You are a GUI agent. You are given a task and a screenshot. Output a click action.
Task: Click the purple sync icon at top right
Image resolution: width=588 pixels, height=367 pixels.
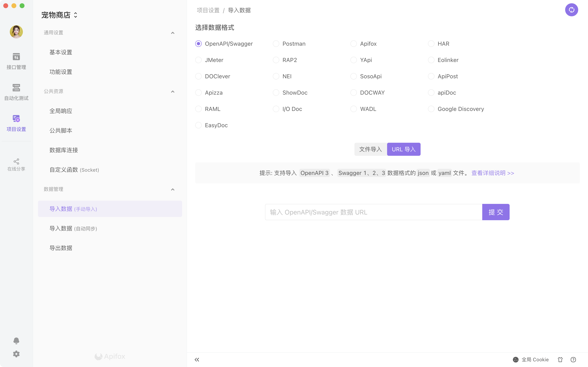point(571,10)
